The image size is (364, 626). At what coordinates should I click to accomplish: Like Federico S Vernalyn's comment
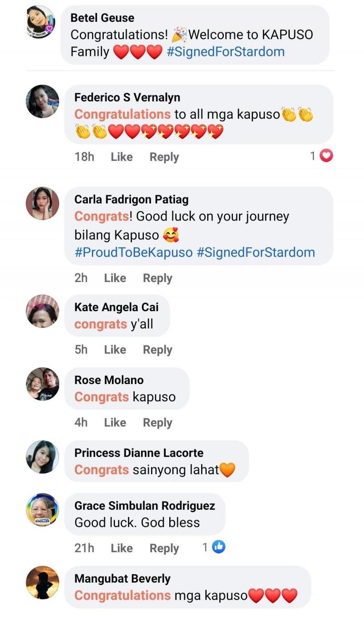(x=121, y=157)
